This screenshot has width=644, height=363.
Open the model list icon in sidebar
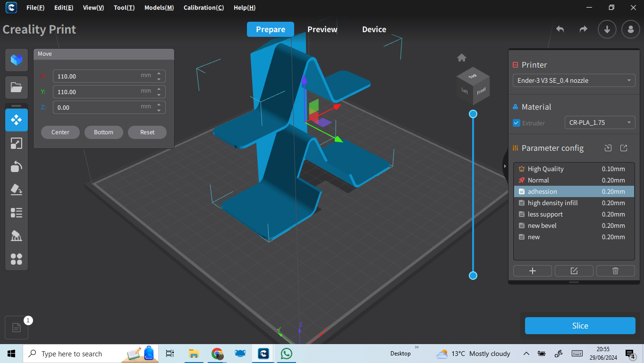[x=17, y=213]
